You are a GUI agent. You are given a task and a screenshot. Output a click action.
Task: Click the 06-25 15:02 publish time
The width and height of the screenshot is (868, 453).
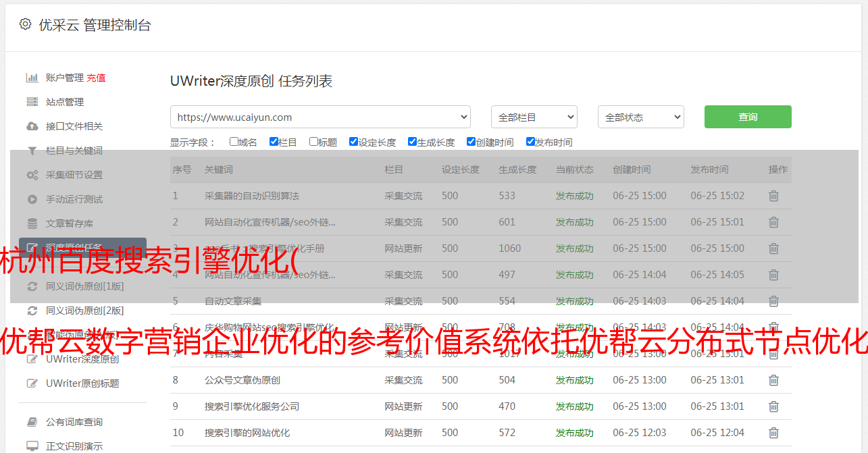717,196
